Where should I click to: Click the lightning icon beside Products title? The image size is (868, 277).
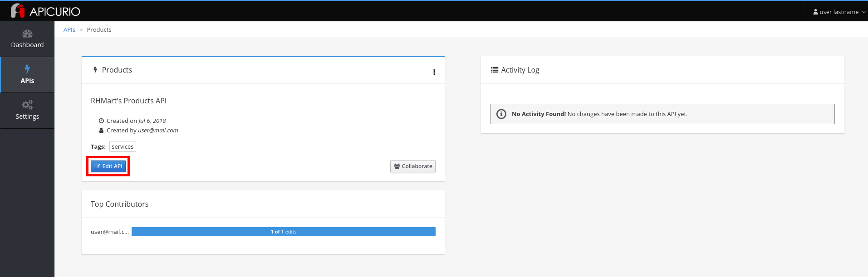tap(95, 70)
